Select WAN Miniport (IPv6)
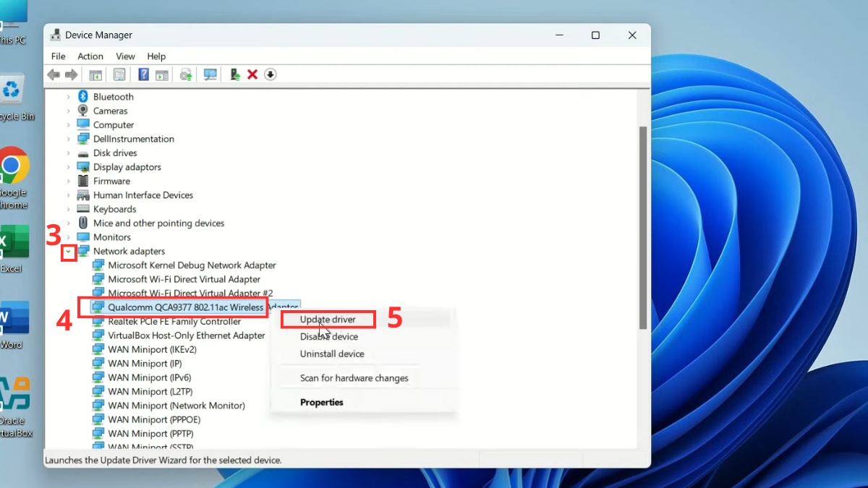The image size is (868, 488). pos(149,377)
